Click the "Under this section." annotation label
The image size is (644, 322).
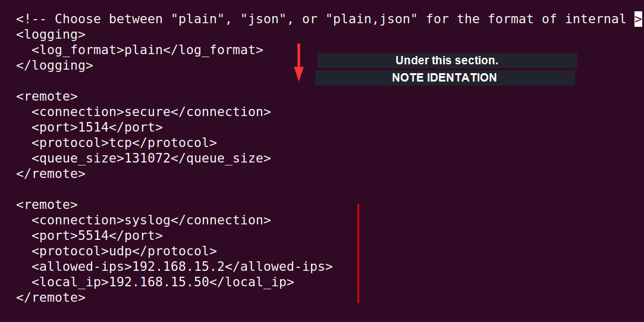click(x=447, y=61)
